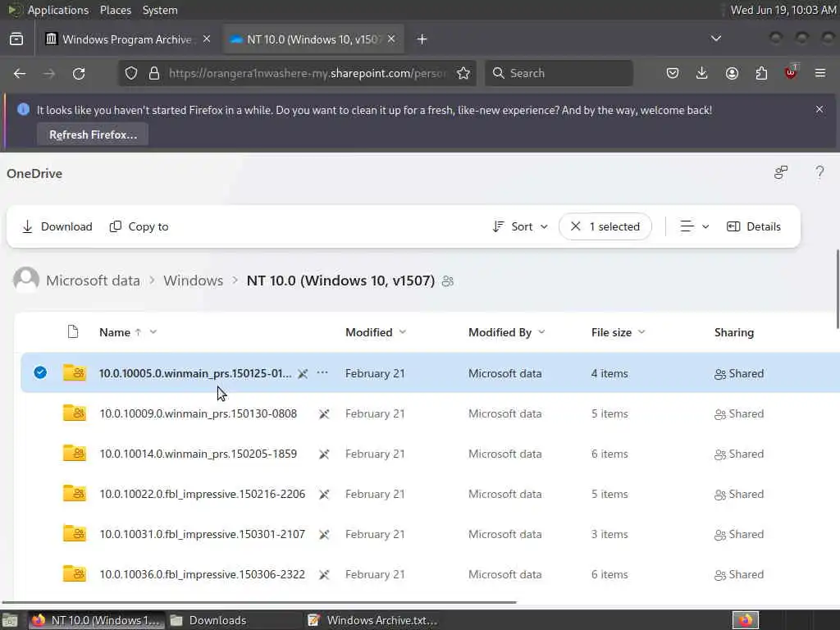This screenshot has width=840, height=630.
Task: Open more actions for 10.0.10005.0 folder
Action: (x=322, y=372)
